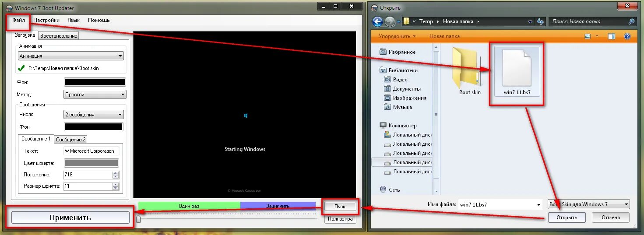Select the Изображения library
Screen dimensions: 644x235
tap(405, 98)
